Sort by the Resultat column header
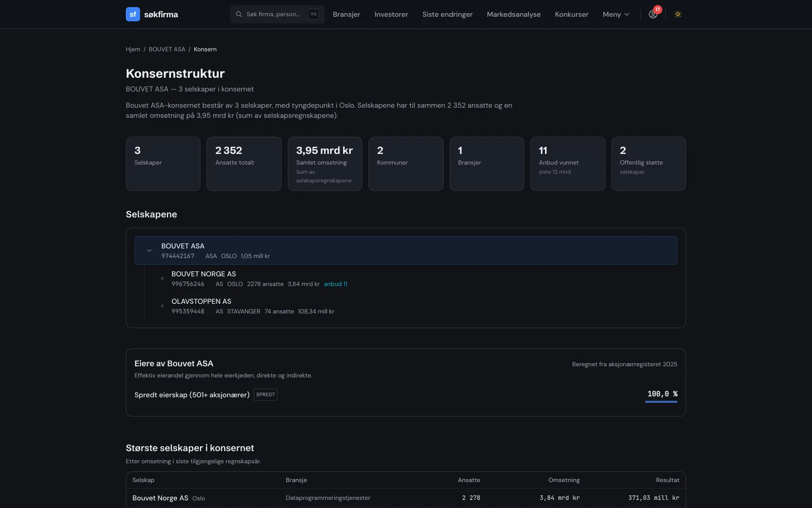The image size is (812, 508). [667, 480]
